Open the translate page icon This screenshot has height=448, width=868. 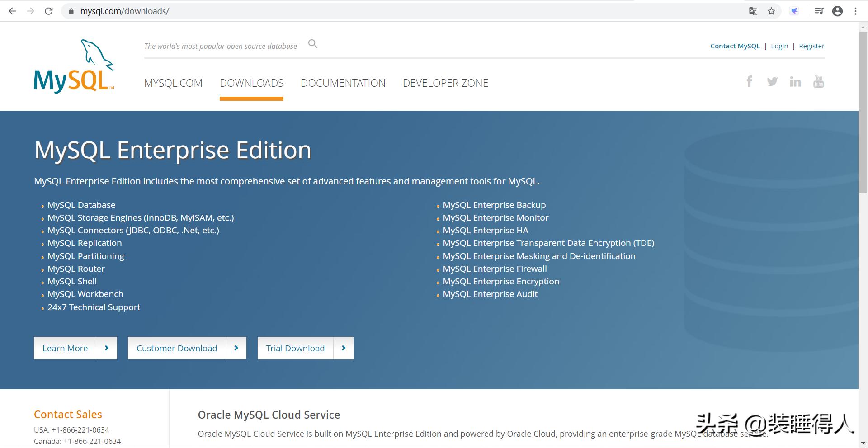753,11
